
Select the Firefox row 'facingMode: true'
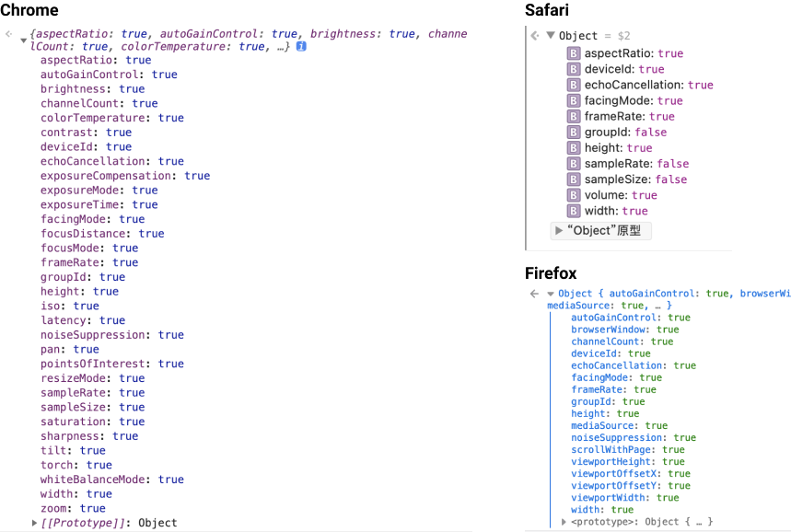point(616,377)
